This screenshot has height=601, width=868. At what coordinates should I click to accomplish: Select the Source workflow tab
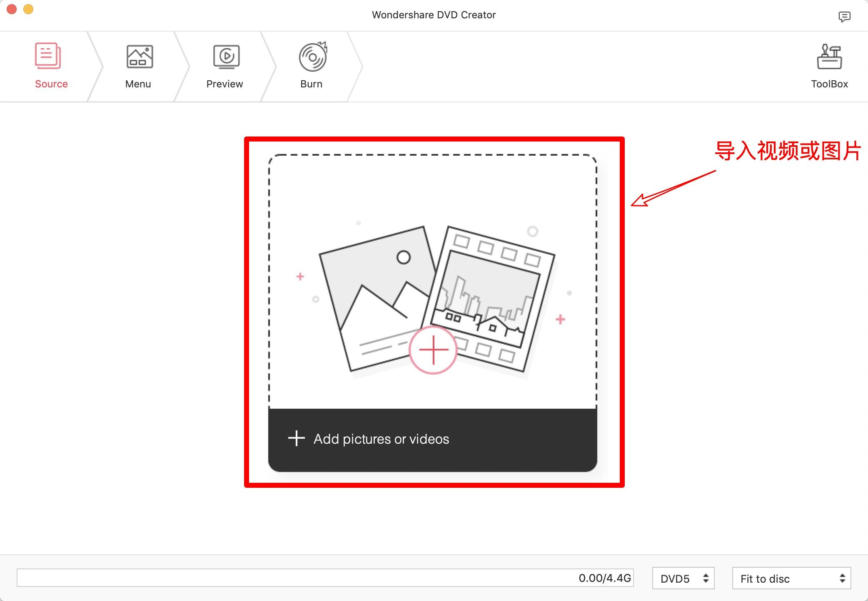[51, 66]
